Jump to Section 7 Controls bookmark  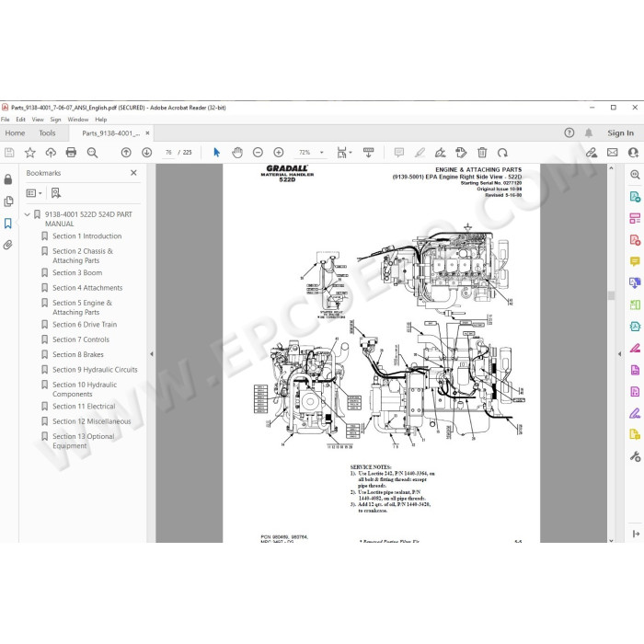(81, 339)
